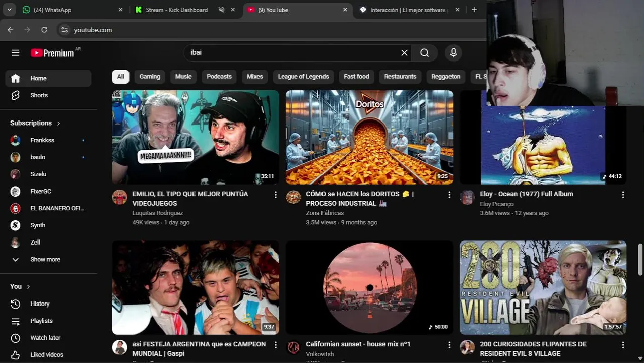Open options for Californian sunset video
The height and width of the screenshot is (363, 644).
click(x=449, y=345)
